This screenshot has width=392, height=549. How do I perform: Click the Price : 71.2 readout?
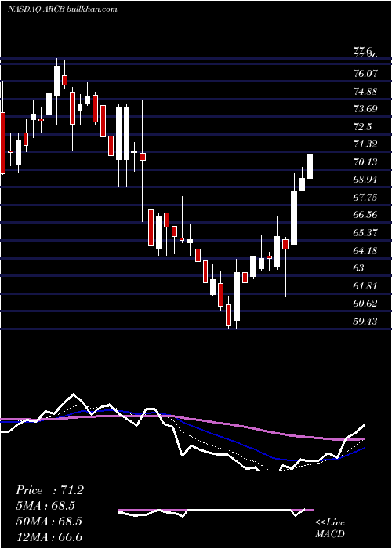point(49,490)
